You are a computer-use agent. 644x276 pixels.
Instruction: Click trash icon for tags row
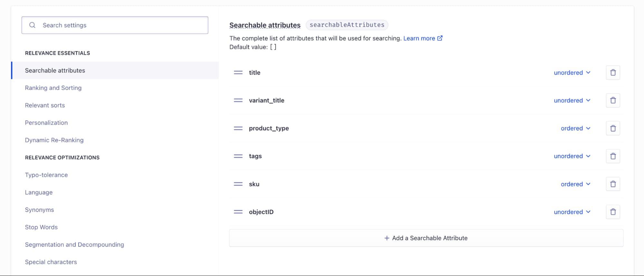pos(613,156)
